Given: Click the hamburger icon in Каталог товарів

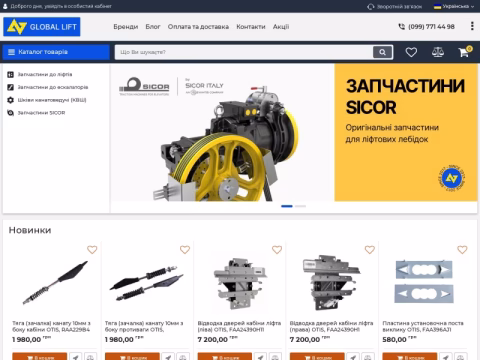Looking at the screenshot, I should click(11, 52).
